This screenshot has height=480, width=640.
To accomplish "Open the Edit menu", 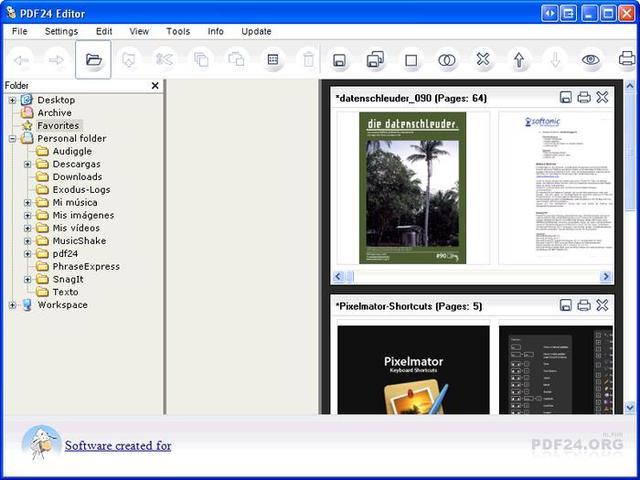I will tap(104, 31).
